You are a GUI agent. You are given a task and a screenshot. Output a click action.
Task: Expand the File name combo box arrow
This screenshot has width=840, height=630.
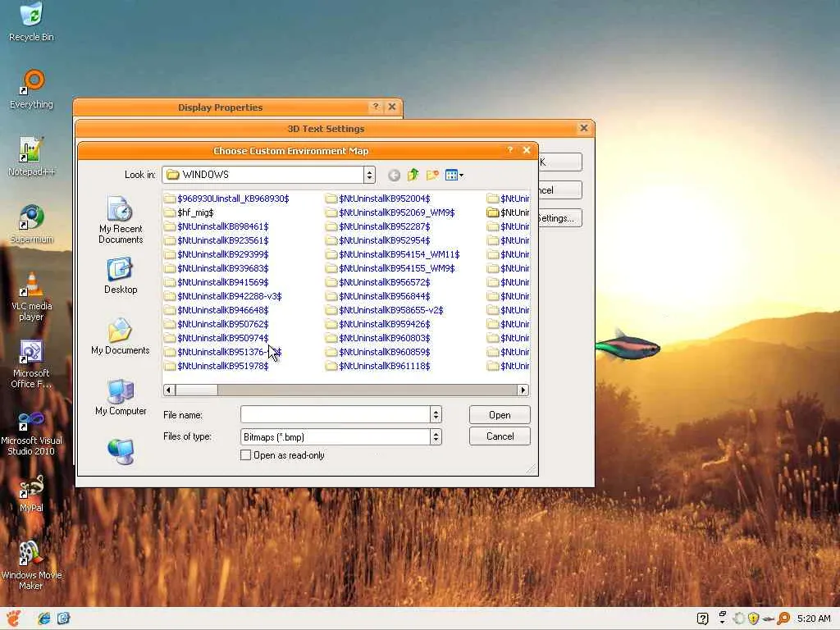(x=436, y=414)
